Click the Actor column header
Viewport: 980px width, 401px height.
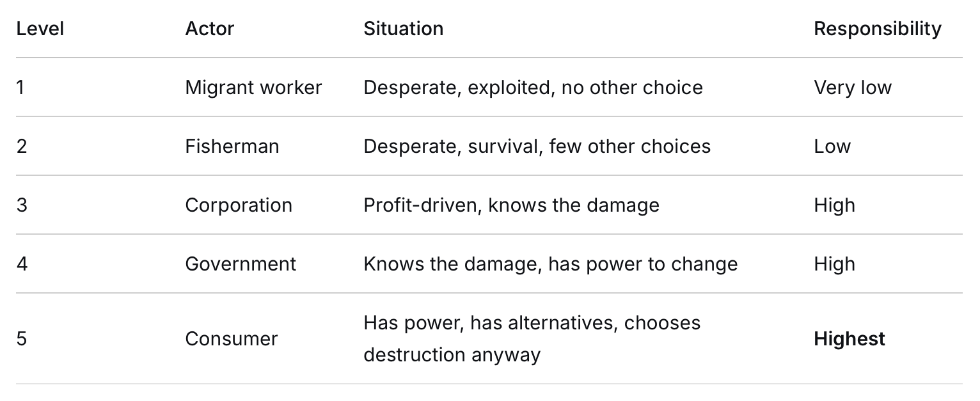tap(210, 29)
